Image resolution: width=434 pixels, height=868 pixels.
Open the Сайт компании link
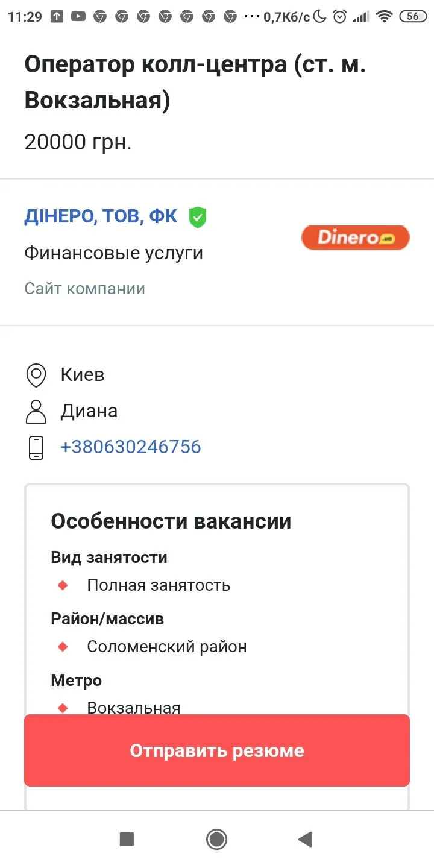(84, 289)
